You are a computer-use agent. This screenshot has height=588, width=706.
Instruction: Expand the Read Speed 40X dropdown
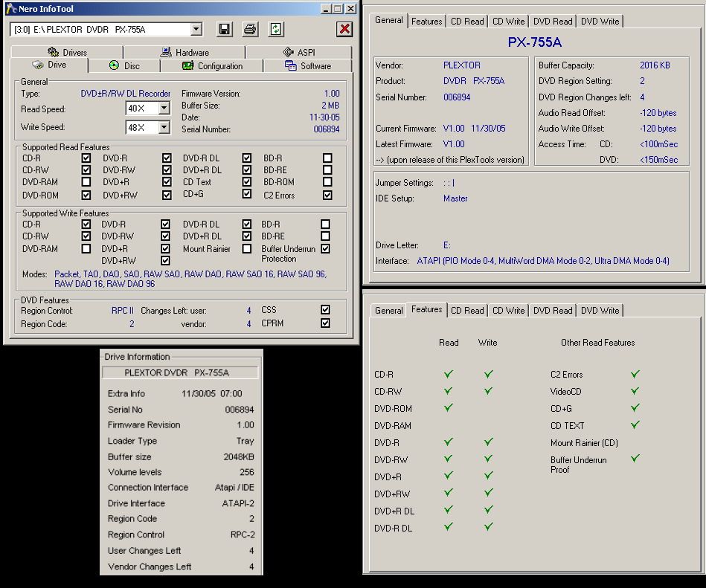[x=164, y=109]
